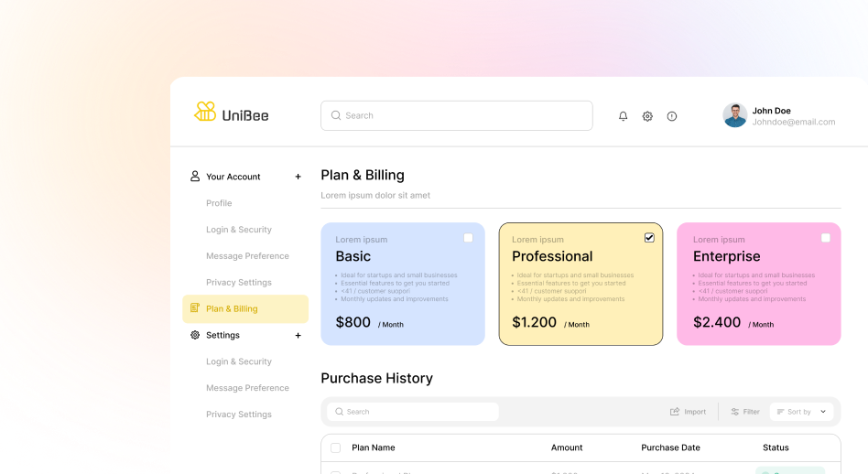Open Privacy Settings under Your Account
The width and height of the screenshot is (868, 474).
click(x=239, y=283)
